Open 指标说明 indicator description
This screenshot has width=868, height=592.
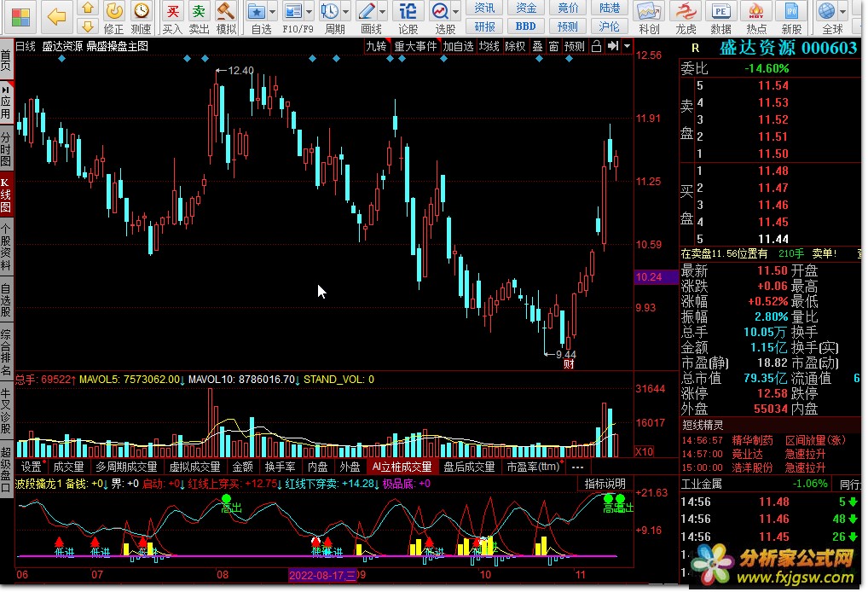coord(605,484)
